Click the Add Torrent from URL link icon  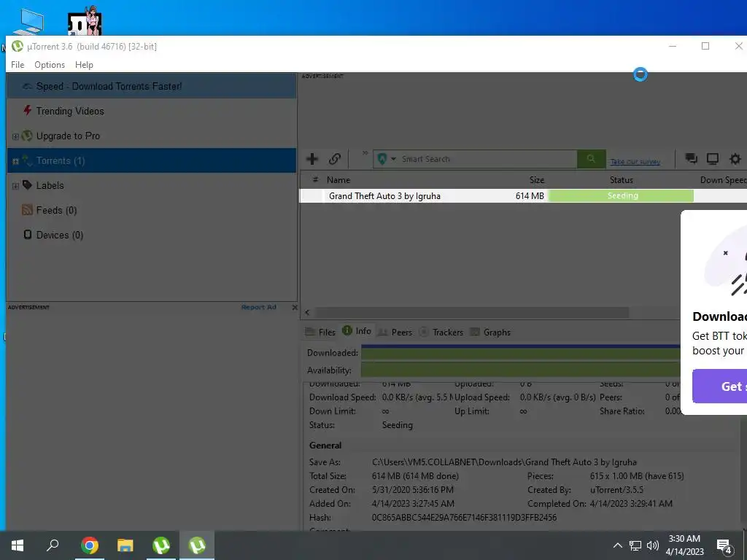click(334, 158)
